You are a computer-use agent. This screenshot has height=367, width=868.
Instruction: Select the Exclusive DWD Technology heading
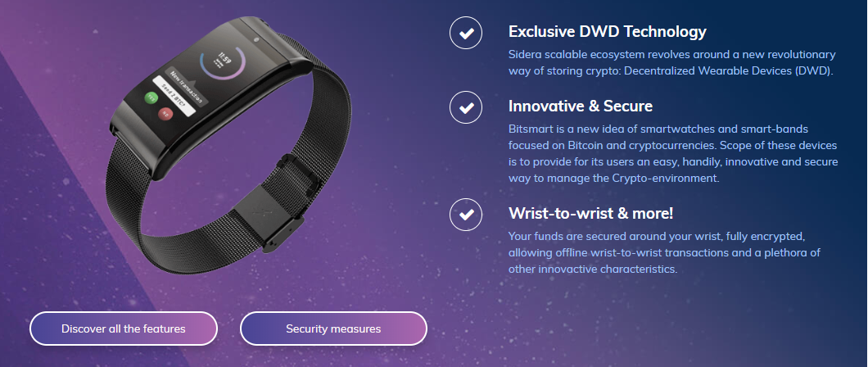608,32
